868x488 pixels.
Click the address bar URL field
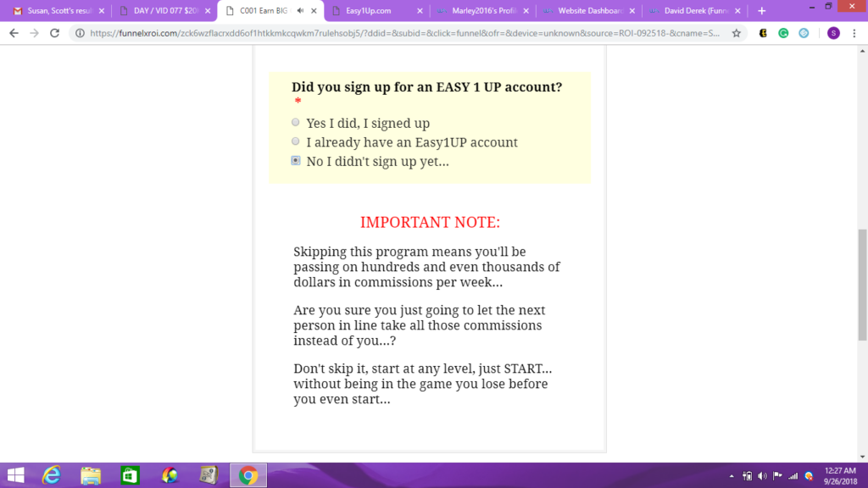coord(405,33)
